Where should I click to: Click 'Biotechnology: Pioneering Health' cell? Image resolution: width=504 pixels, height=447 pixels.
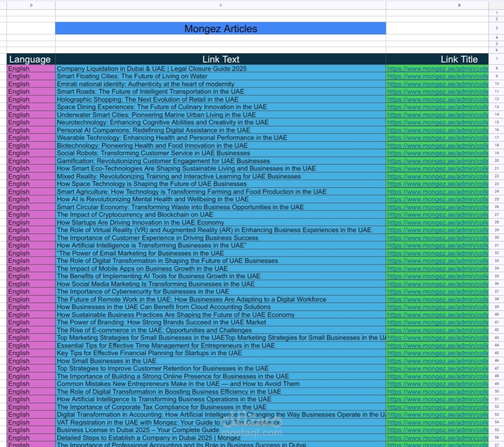click(x=220, y=145)
